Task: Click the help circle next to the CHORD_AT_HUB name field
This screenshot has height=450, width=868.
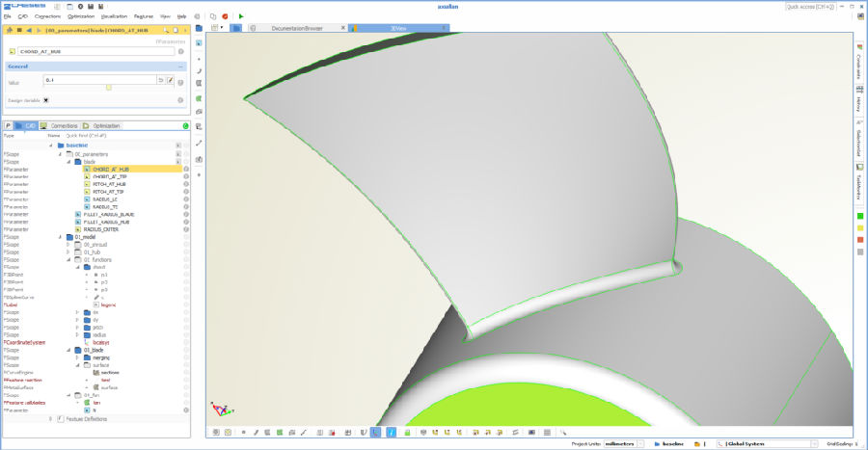Action: 180,51
